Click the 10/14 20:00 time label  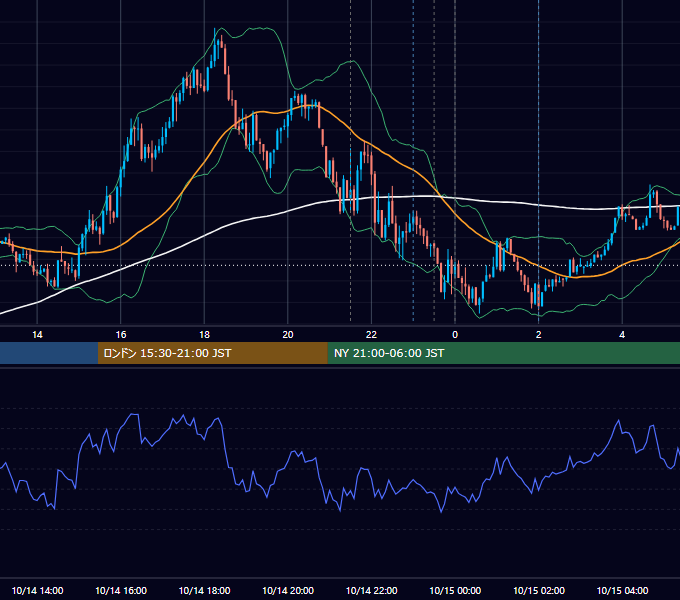(x=288, y=590)
